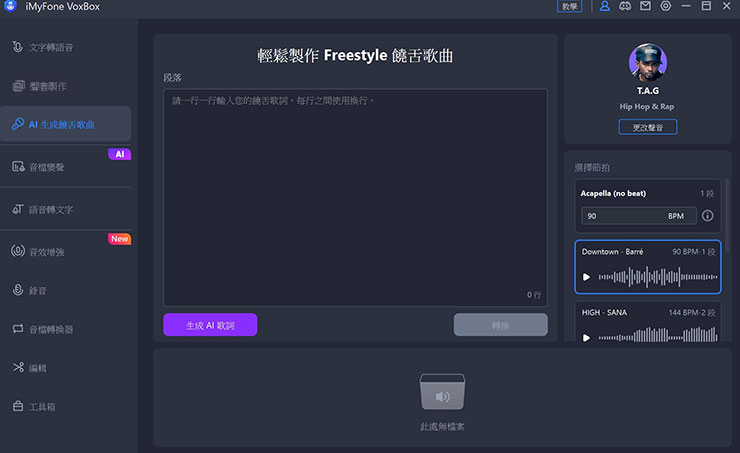Click the T.A.G voice name
Screen dimensions: 740x453
648,91
